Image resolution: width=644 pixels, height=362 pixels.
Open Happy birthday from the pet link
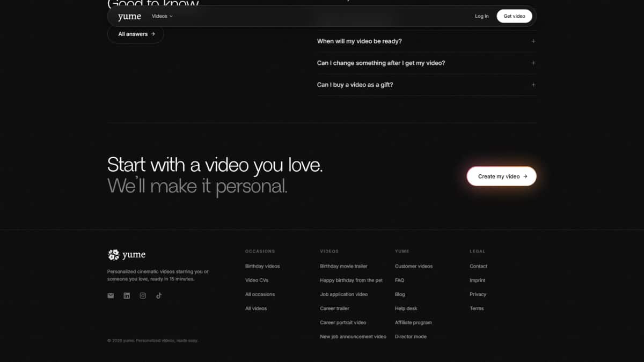click(x=352, y=280)
